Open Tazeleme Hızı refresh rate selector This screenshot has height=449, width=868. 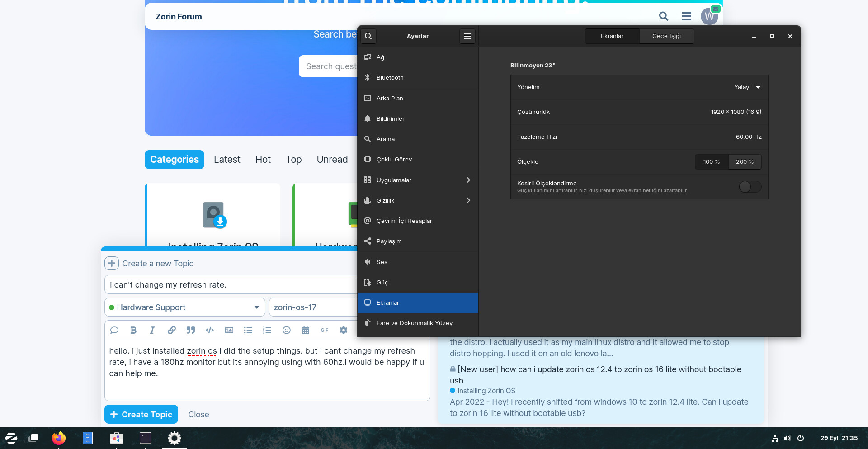click(x=639, y=137)
